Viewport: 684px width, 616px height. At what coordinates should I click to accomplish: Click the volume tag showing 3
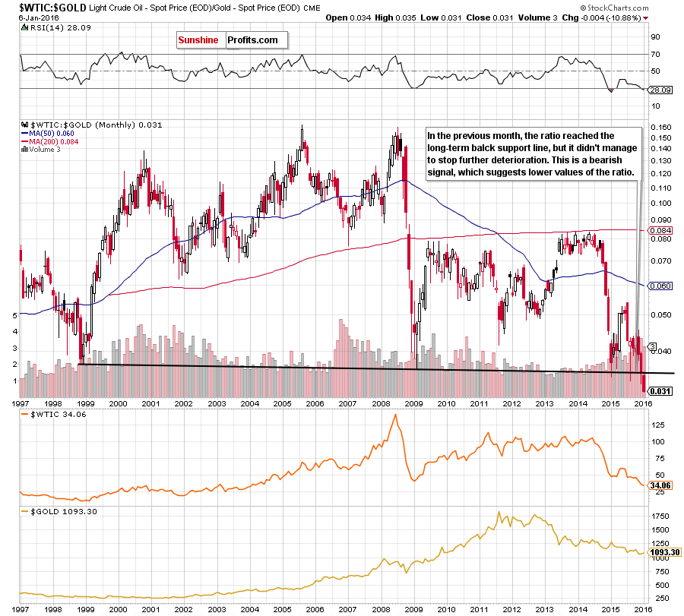point(653,347)
